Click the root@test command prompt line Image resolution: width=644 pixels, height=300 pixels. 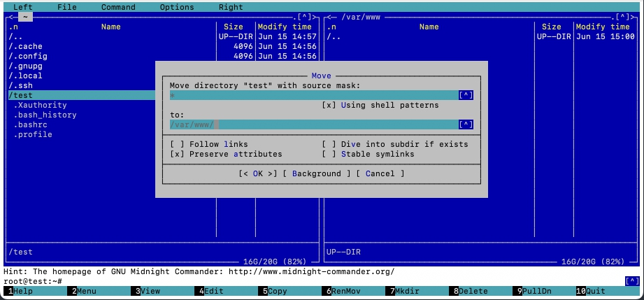click(33, 281)
